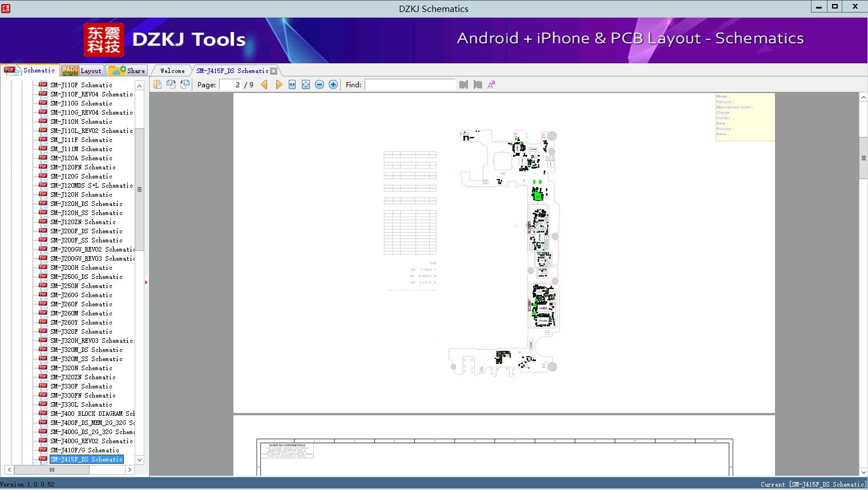This screenshot has height=490, width=868.
Task: Click tree panel scroll down arrow
Action: pos(139,460)
